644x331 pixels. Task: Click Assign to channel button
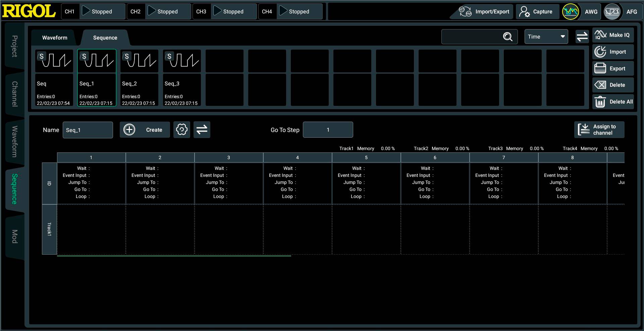tap(599, 130)
